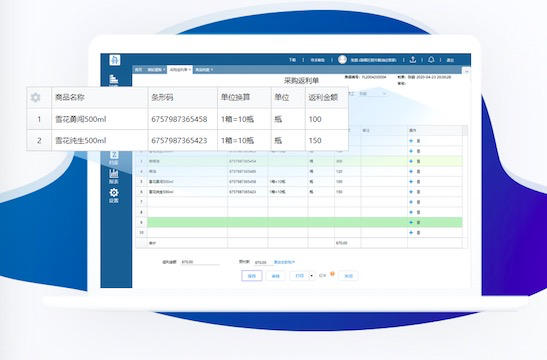The image size is (547, 360).
Task: Switch to the 首页 tab
Action: tap(138, 70)
